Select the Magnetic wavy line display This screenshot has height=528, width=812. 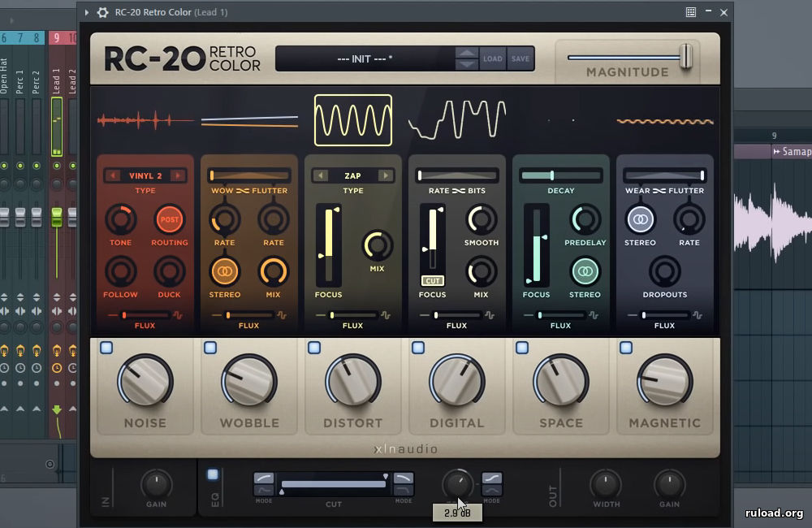(665, 122)
